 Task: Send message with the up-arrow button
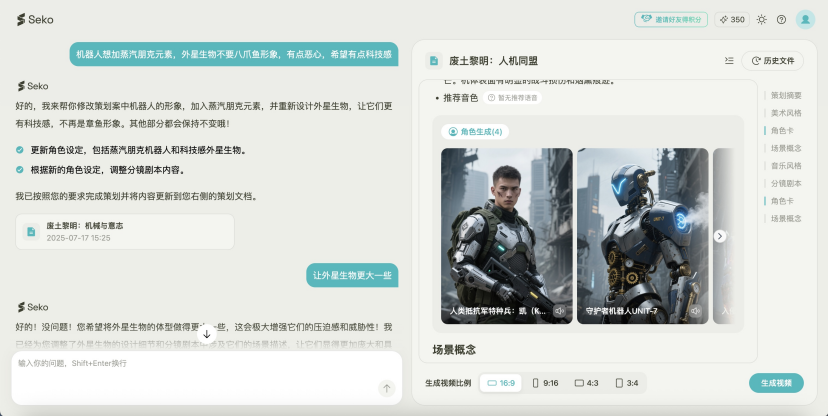tap(387, 389)
